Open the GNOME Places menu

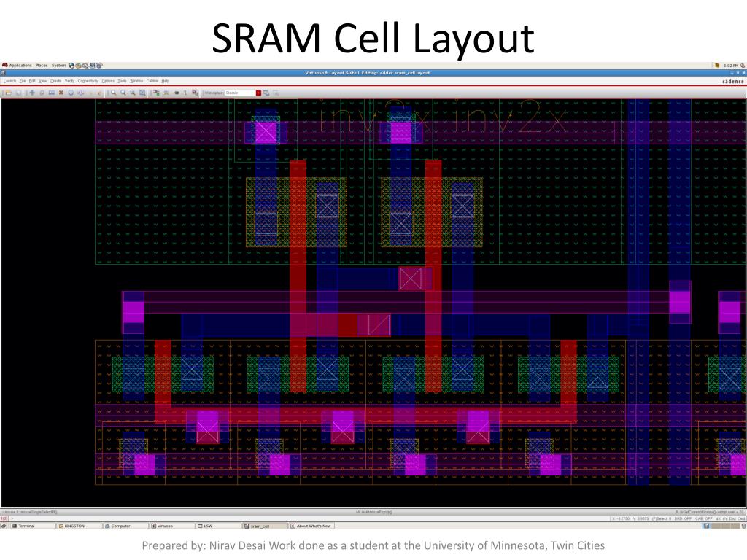[x=42, y=65]
